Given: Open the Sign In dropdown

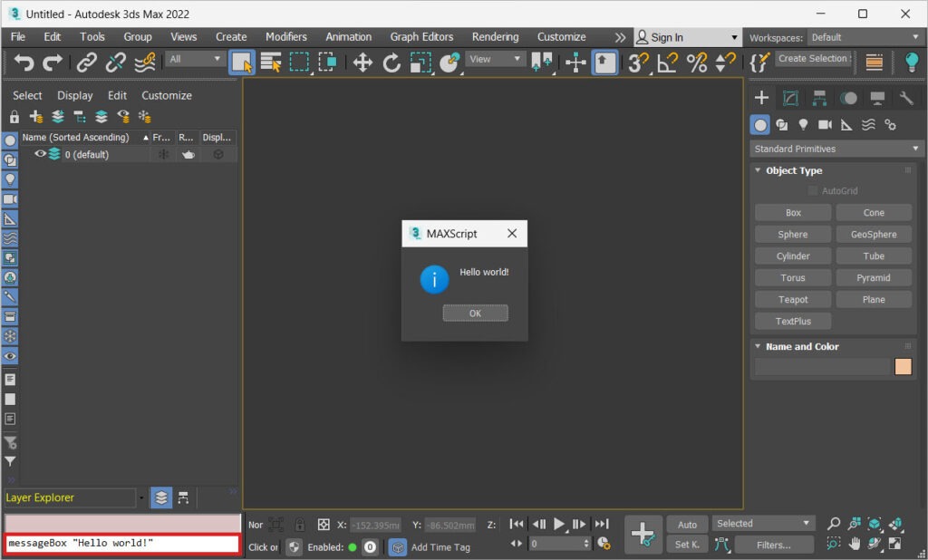Looking at the screenshot, I should point(687,37).
